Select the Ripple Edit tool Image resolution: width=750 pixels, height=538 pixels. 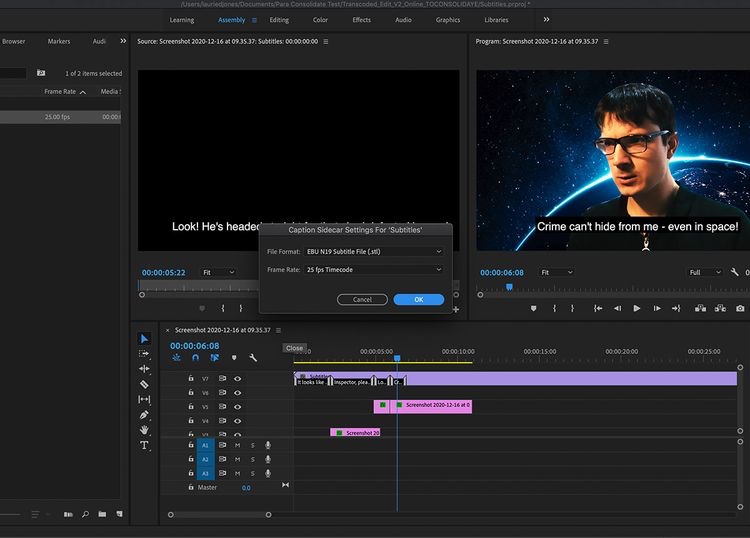[x=144, y=369]
